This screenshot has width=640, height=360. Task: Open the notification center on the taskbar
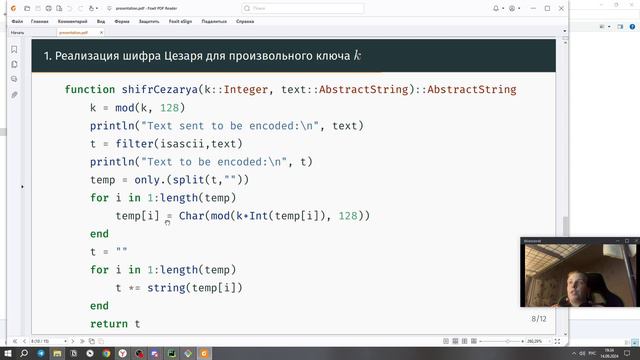click(627, 353)
